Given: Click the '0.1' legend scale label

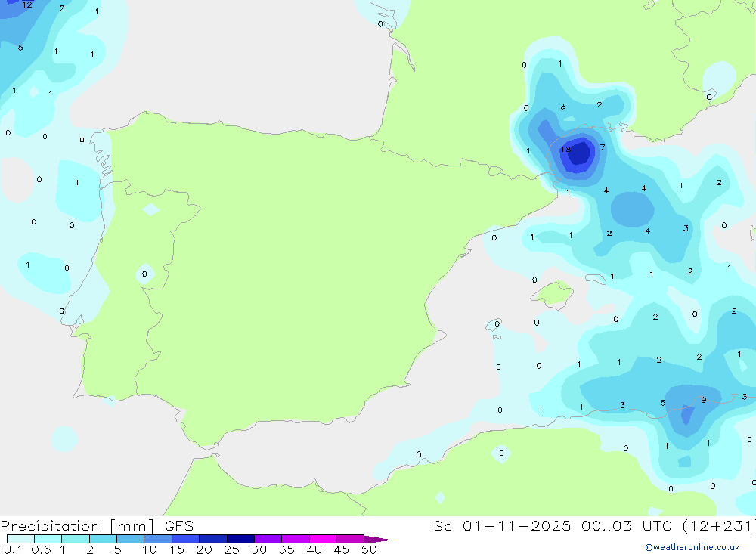Looking at the screenshot, I should 13,549.
